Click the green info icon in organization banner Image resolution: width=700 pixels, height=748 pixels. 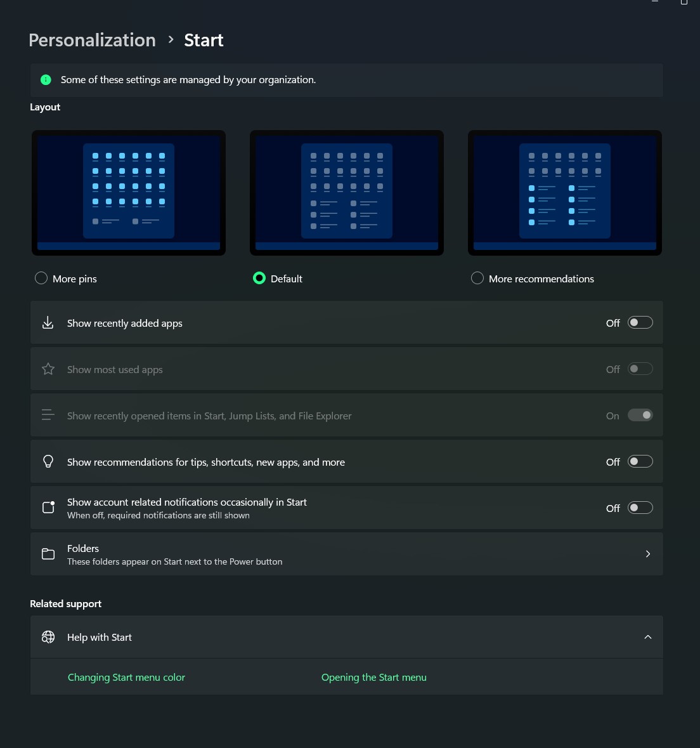pos(46,80)
